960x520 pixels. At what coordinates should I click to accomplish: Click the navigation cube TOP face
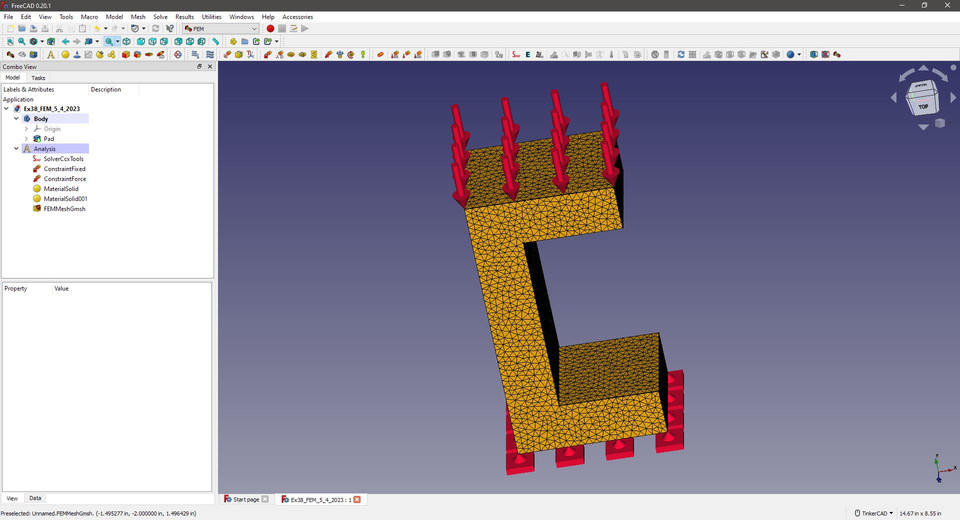tap(923, 106)
